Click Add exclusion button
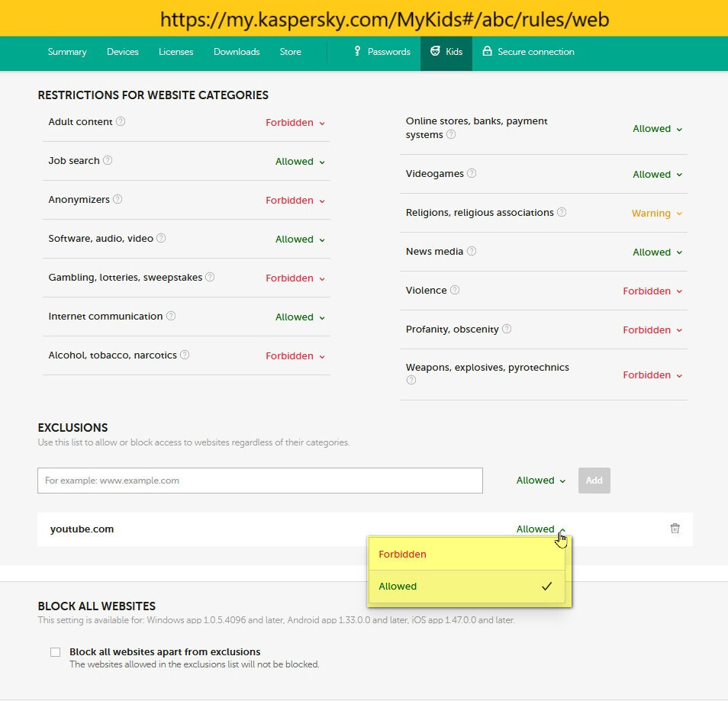Screen dimensions: 728x701 click(x=594, y=481)
